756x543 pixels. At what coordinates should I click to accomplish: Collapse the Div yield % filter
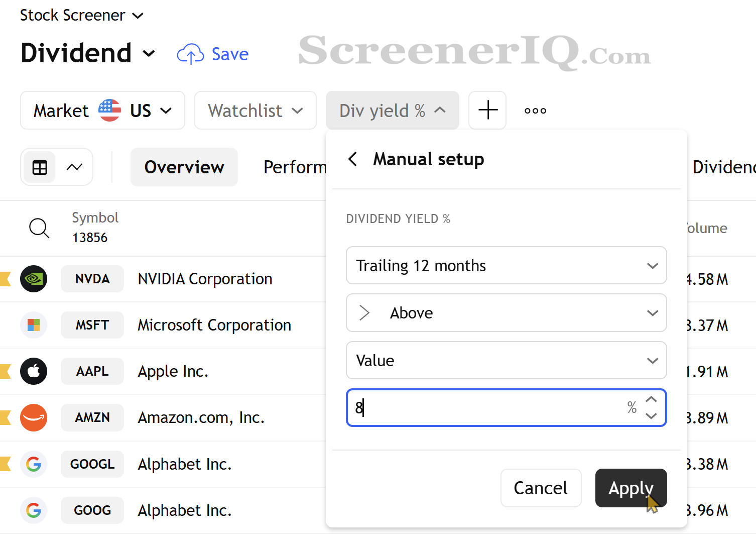[x=393, y=111]
